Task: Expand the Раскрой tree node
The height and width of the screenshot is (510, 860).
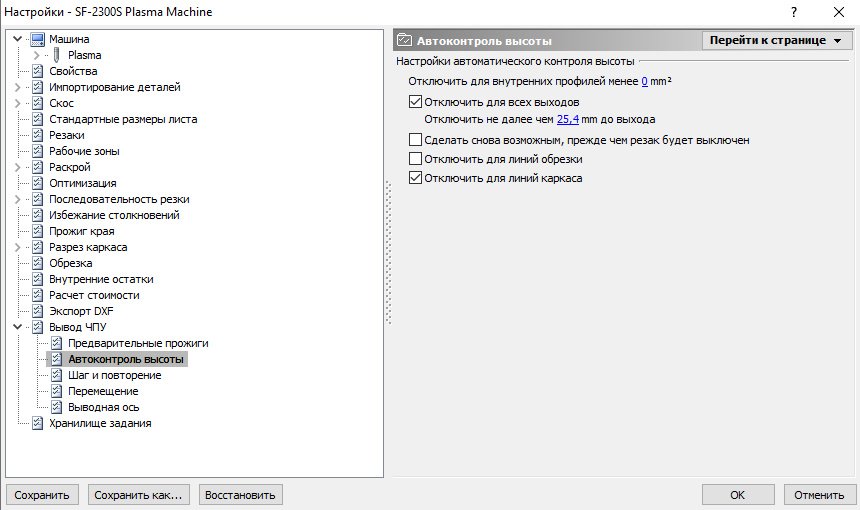Action: point(18,167)
